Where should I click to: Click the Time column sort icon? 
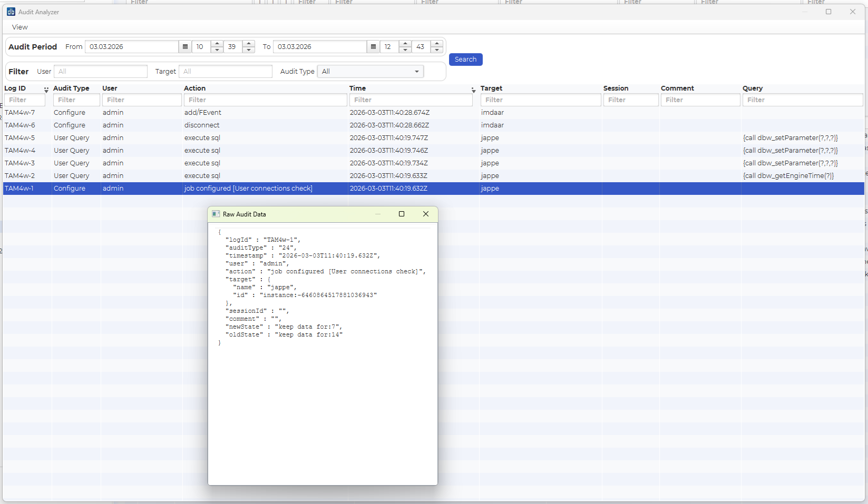point(473,90)
